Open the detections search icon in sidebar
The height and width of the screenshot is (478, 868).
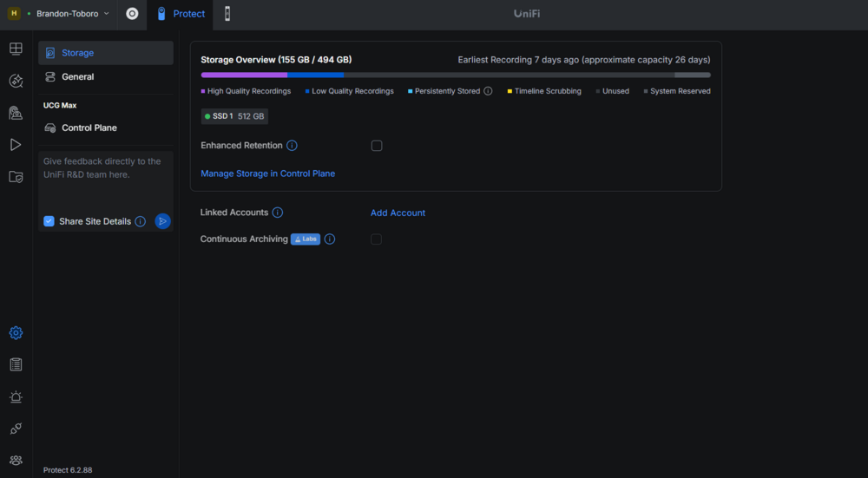16,81
